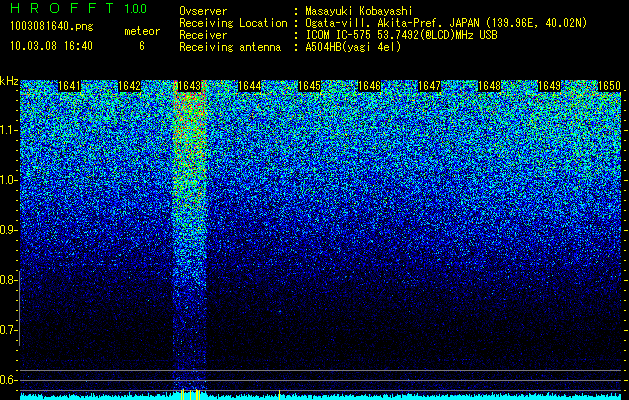Click the 0.7 frequency axis label
Viewport: 629px width, 400px height.
coord(8,330)
